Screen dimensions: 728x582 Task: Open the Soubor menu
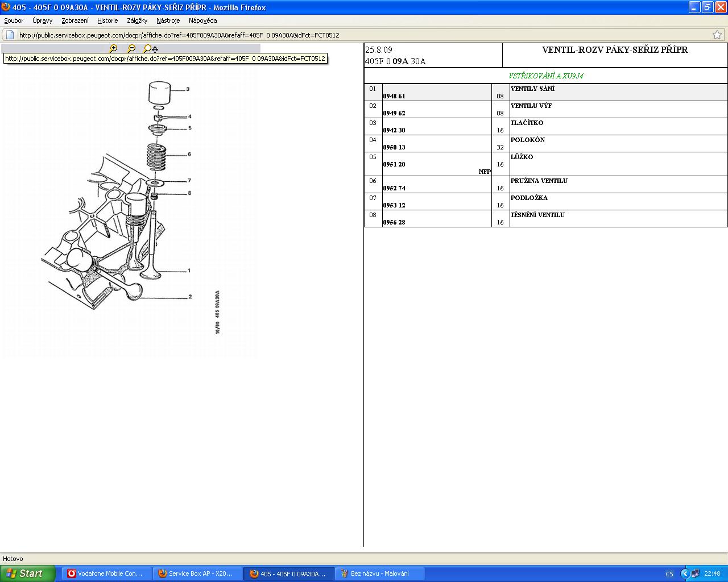[x=14, y=20]
